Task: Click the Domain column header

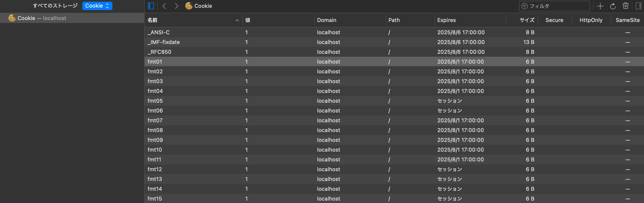Action: click(x=326, y=20)
